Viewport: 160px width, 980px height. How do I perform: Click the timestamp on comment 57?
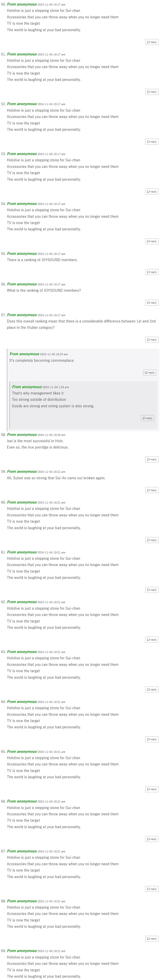point(51,315)
